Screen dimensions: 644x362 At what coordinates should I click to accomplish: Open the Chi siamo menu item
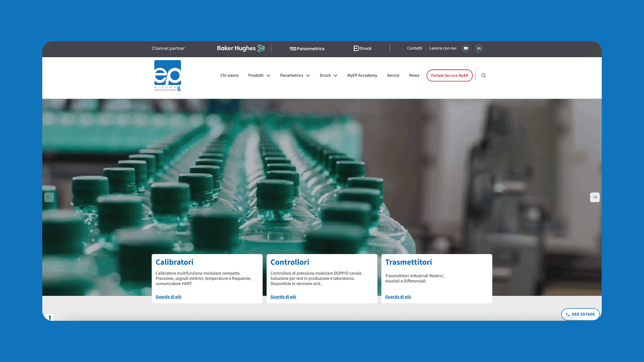click(229, 75)
